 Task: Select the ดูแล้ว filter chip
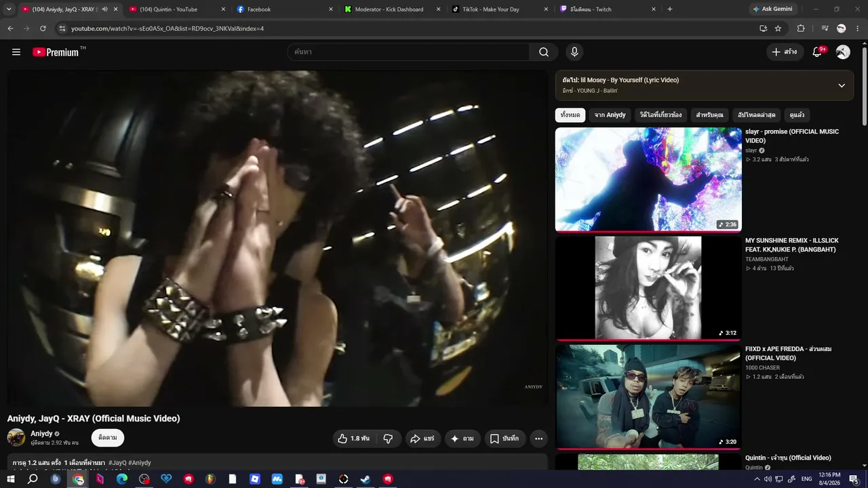coord(797,115)
